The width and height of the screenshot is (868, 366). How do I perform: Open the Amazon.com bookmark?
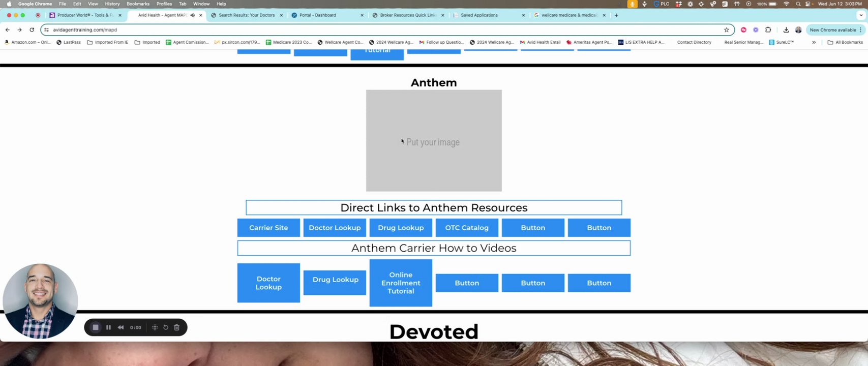[27, 42]
